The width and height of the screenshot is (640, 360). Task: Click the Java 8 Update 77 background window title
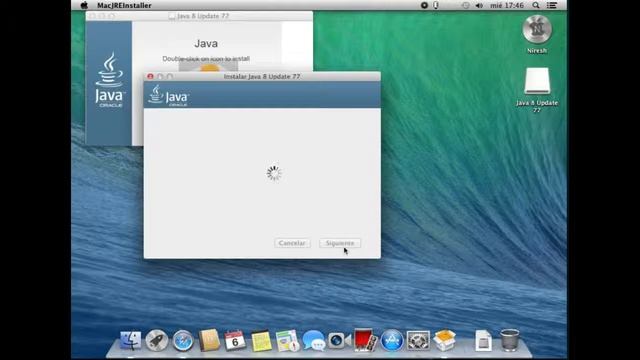(203, 16)
